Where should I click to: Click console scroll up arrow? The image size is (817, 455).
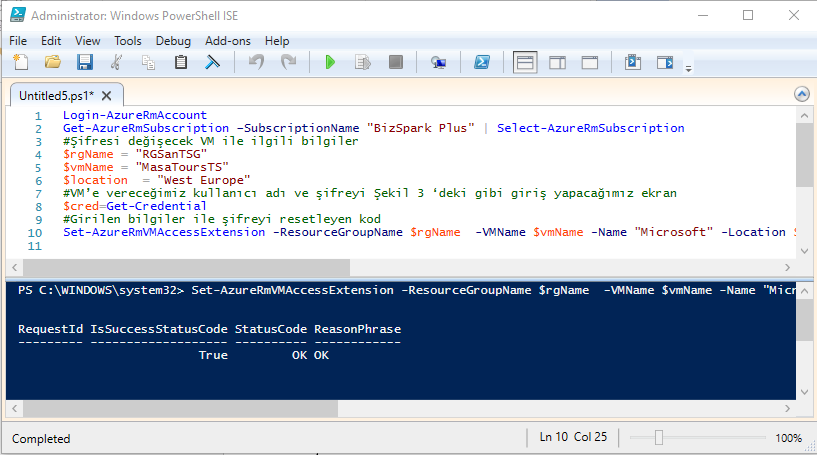tap(804, 291)
